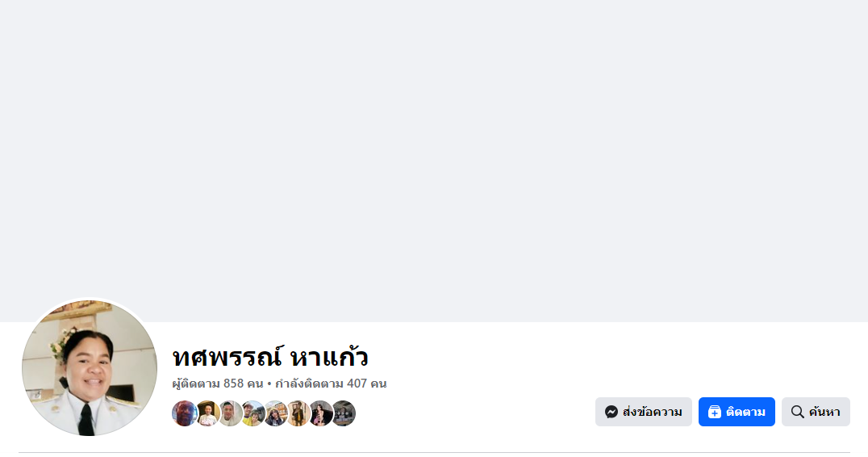Click the magnifying glass search icon
Screen dimensions: 868x457
tap(797, 412)
